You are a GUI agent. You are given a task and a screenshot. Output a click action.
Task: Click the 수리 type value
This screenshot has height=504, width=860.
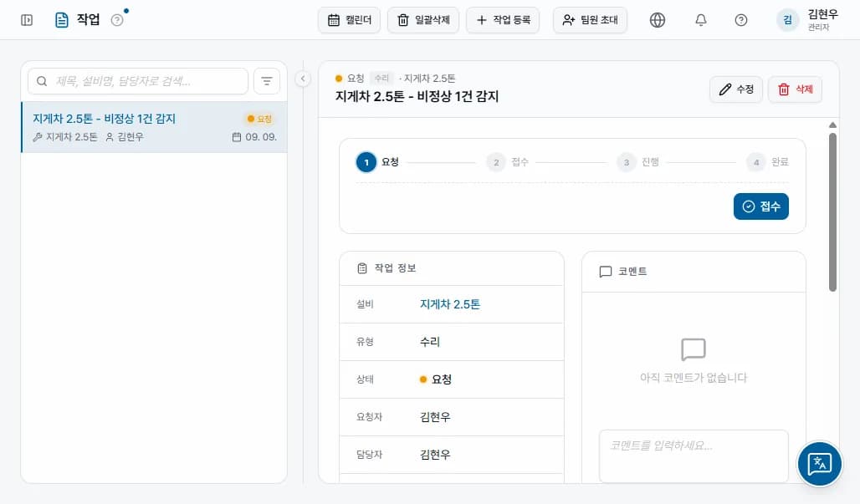430,342
